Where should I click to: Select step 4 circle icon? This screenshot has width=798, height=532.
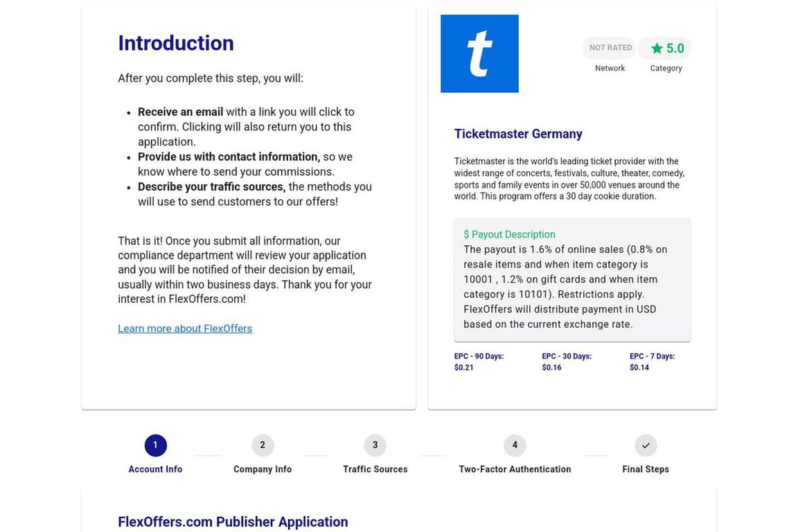(x=515, y=445)
